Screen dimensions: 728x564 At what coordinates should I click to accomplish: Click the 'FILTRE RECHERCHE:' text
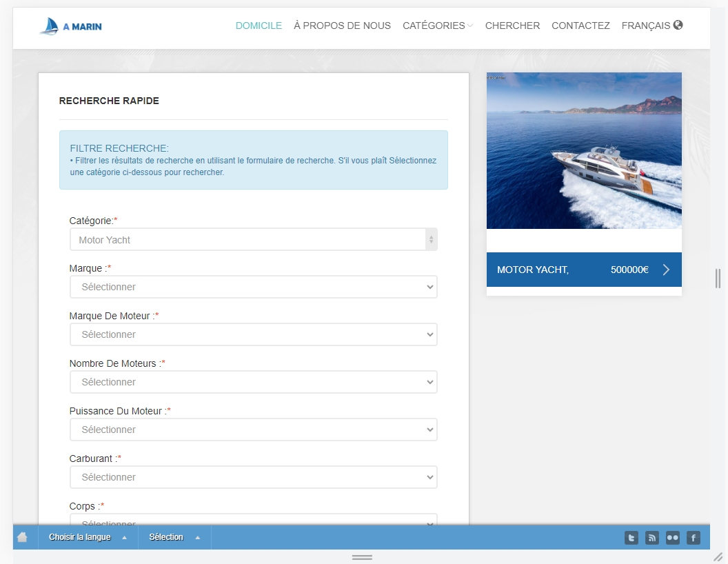coord(119,148)
